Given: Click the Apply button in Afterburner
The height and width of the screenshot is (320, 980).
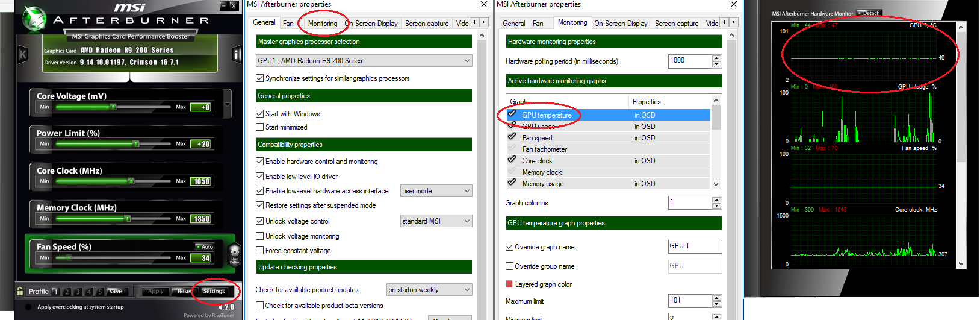Looking at the screenshot, I should tap(156, 291).
